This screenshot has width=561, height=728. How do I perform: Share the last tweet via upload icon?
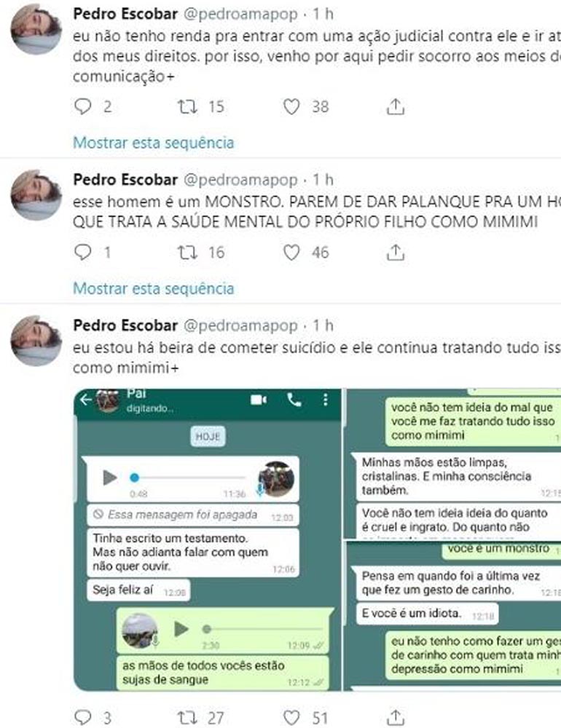395,717
